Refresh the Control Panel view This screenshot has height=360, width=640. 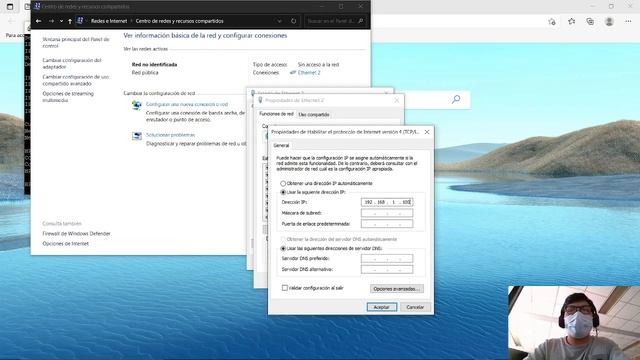(x=293, y=21)
